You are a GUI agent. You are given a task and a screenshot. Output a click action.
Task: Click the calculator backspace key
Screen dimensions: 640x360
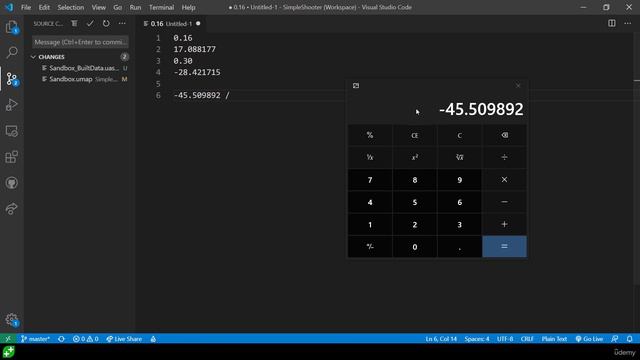(504, 135)
